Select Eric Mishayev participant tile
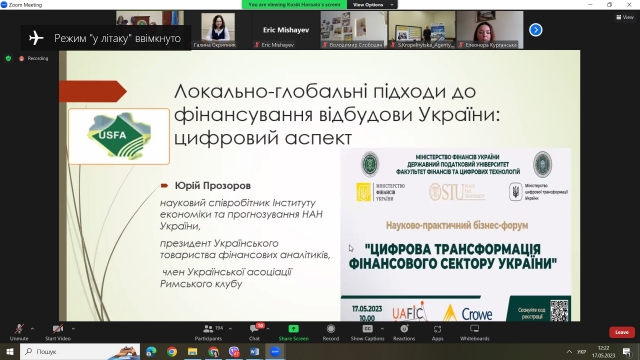The image size is (640, 360). (x=286, y=30)
